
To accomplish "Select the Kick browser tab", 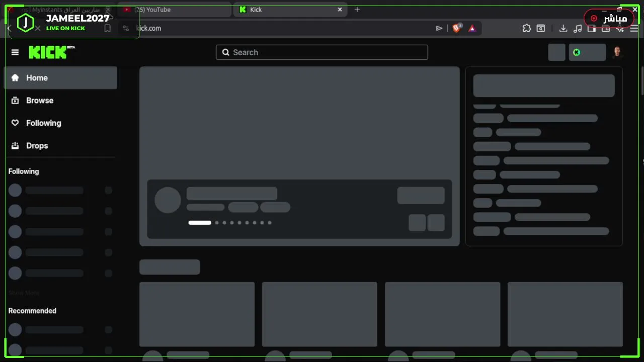I will [291, 10].
